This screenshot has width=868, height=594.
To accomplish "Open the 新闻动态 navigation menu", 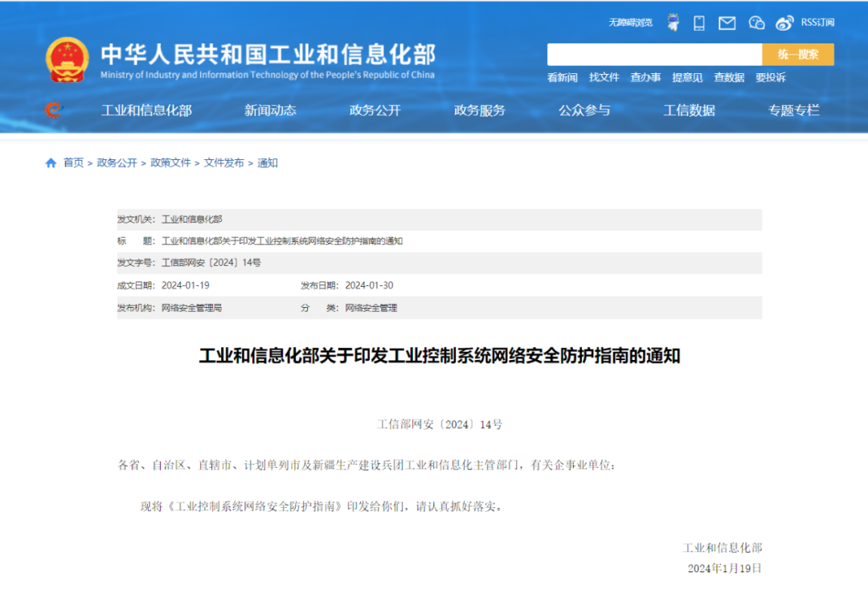I will coord(270,110).
